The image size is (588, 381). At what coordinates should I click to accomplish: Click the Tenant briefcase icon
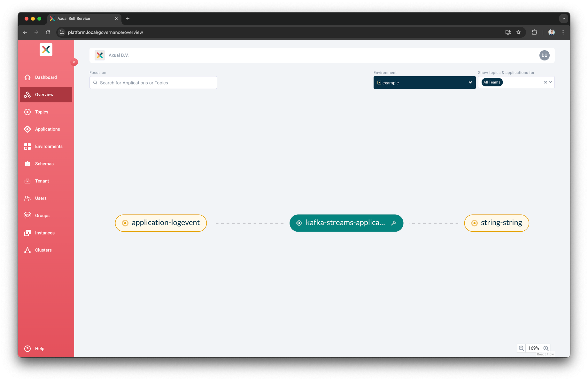click(27, 181)
